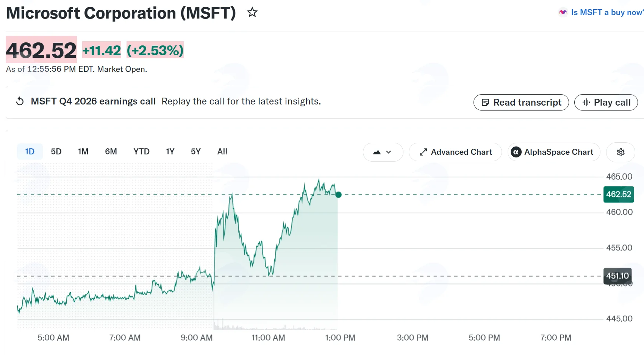This screenshot has height=355, width=644.
Task: Click the earnings call replay arrow icon
Action: (20, 101)
